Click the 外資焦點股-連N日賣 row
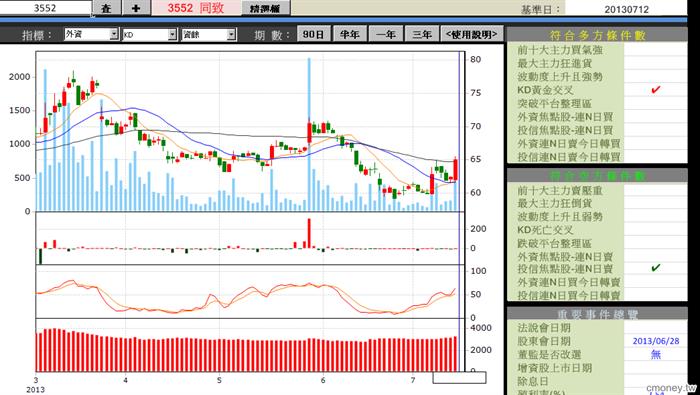 [597, 257]
